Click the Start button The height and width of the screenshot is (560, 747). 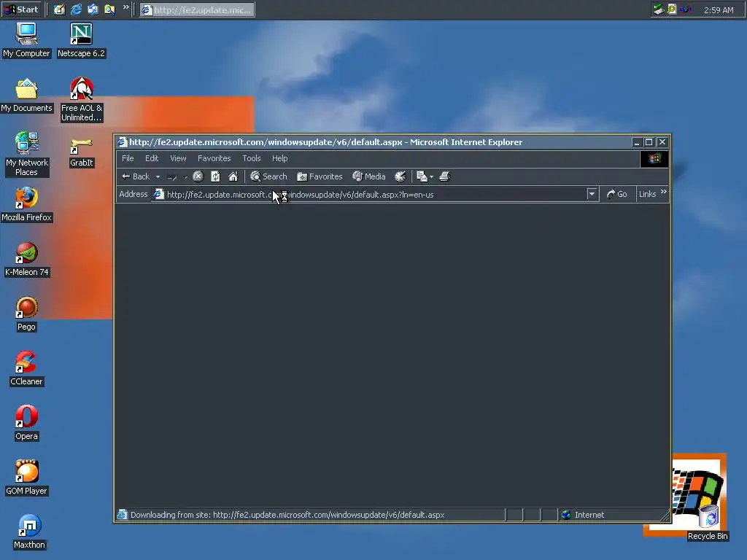(x=22, y=9)
